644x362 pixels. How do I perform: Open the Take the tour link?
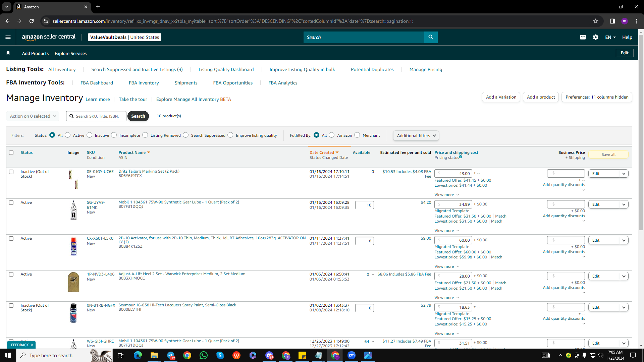coord(133,99)
